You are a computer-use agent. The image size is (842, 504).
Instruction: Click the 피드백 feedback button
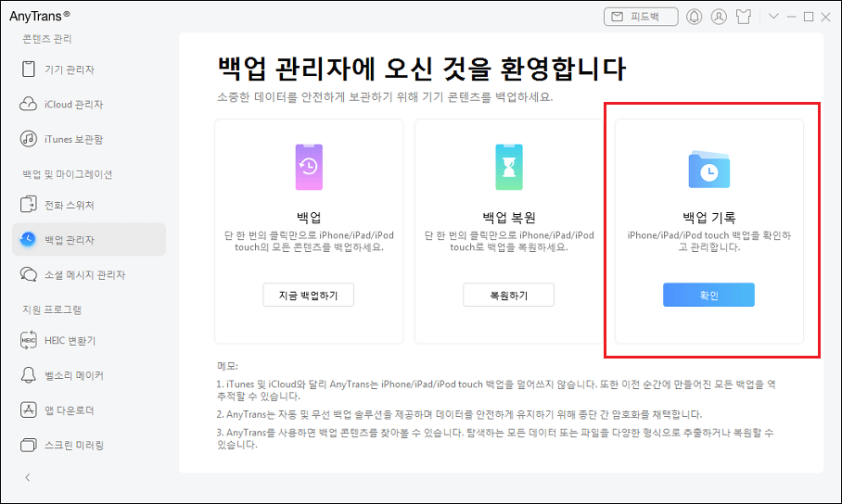point(641,17)
